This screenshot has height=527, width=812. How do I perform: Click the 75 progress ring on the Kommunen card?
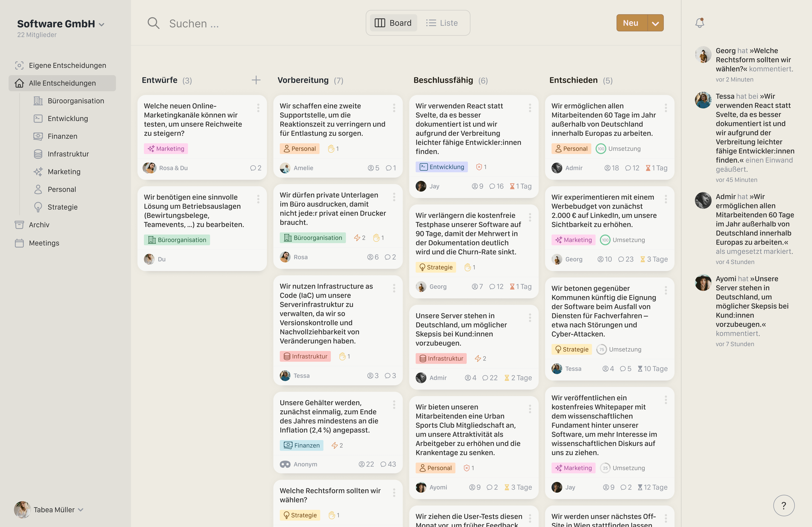601,349
